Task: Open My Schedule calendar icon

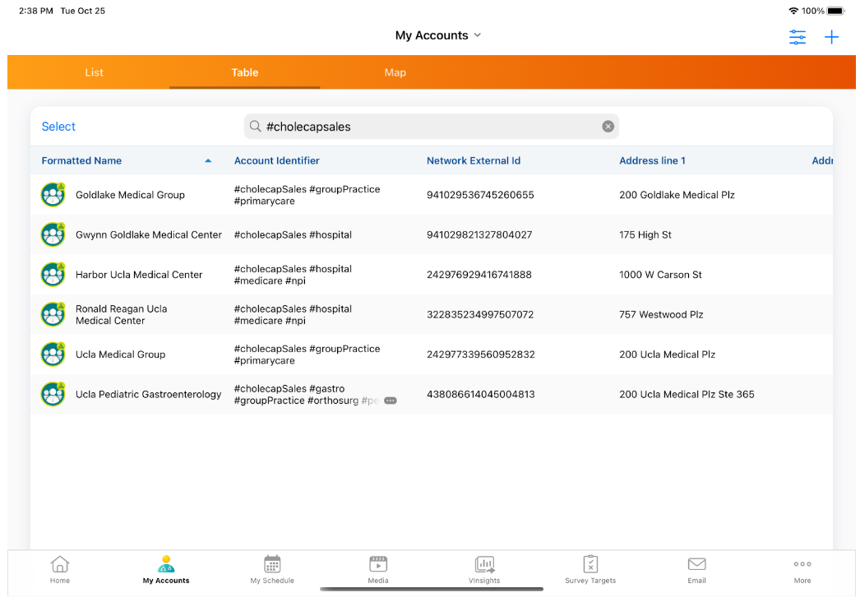Action: [x=272, y=564]
